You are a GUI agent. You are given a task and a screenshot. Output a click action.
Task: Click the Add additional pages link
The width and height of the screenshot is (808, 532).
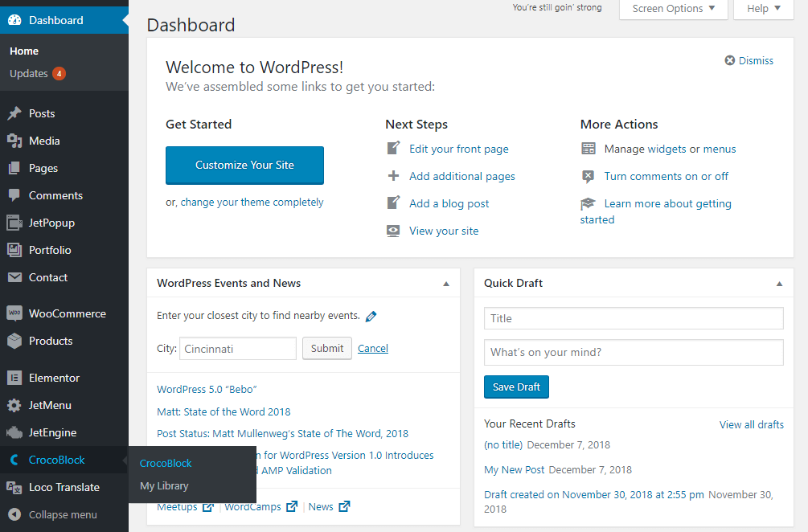[461, 176]
